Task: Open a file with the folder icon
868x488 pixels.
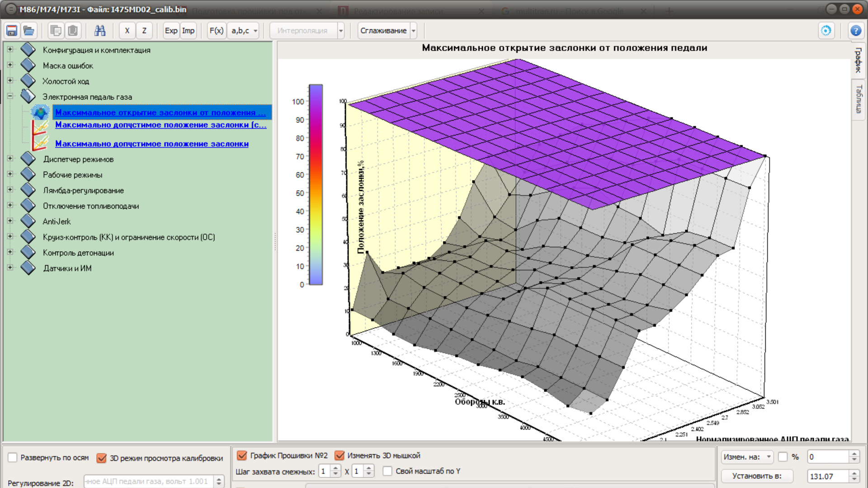Action: 29,31
